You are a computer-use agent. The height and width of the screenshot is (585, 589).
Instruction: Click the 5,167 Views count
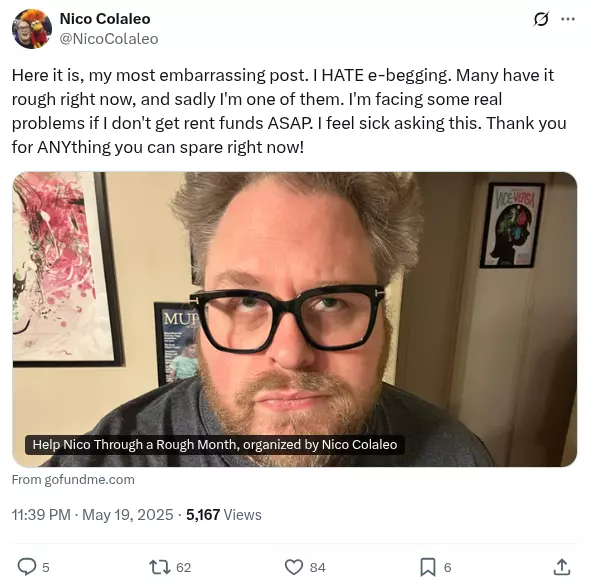(x=224, y=515)
